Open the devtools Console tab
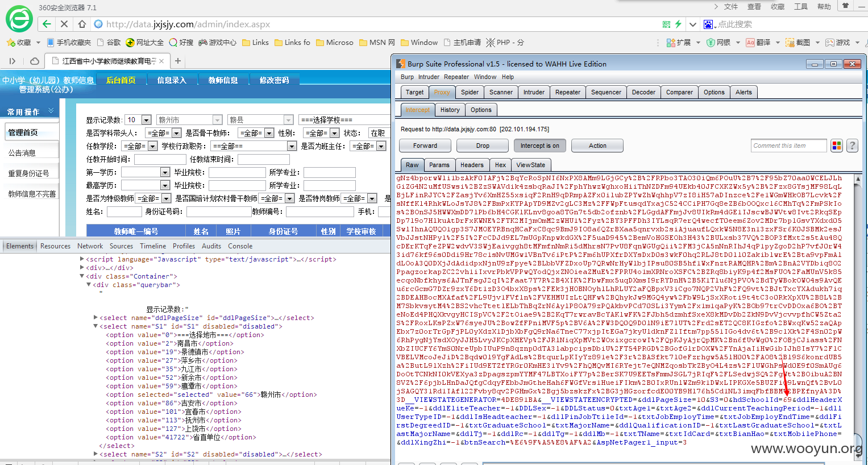 click(x=240, y=246)
